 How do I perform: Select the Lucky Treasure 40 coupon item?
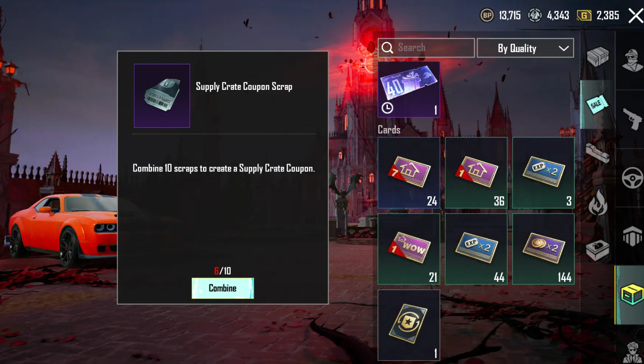pos(409,90)
